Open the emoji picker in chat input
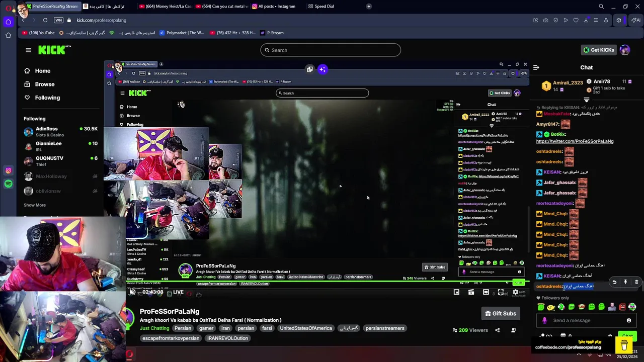 [x=628, y=320]
